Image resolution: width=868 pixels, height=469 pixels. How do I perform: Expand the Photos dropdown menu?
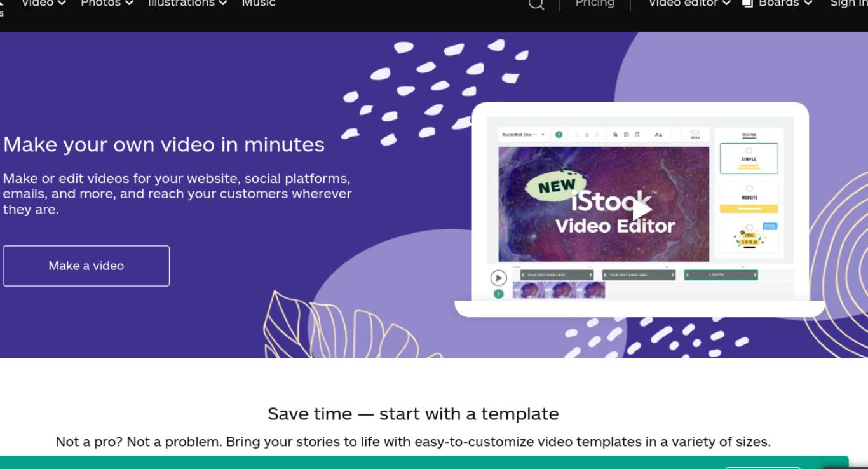tap(107, 3)
